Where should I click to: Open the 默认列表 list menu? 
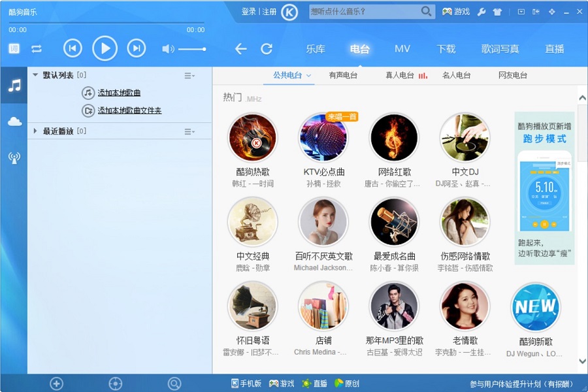pyautogui.click(x=189, y=76)
